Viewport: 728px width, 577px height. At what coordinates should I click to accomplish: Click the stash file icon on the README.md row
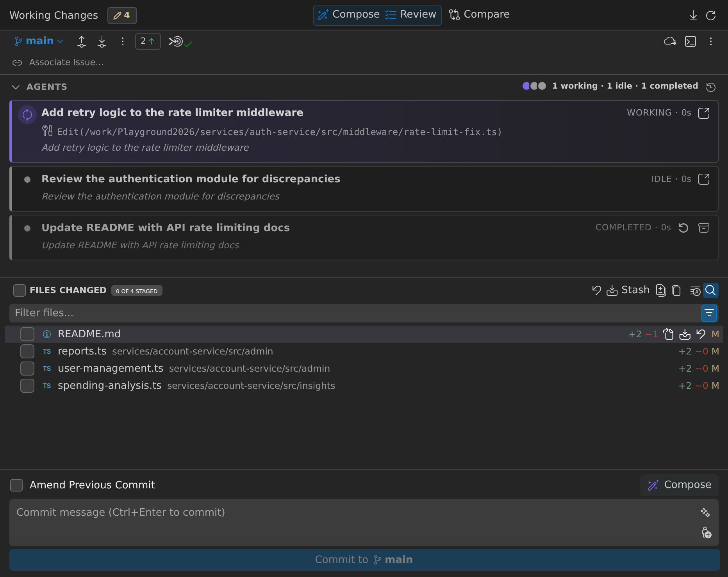(685, 334)
